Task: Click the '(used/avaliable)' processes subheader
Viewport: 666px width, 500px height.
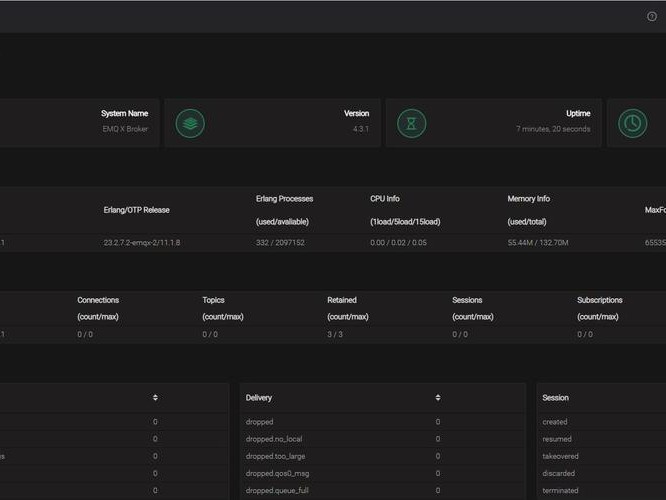Action: coord(282,222)
